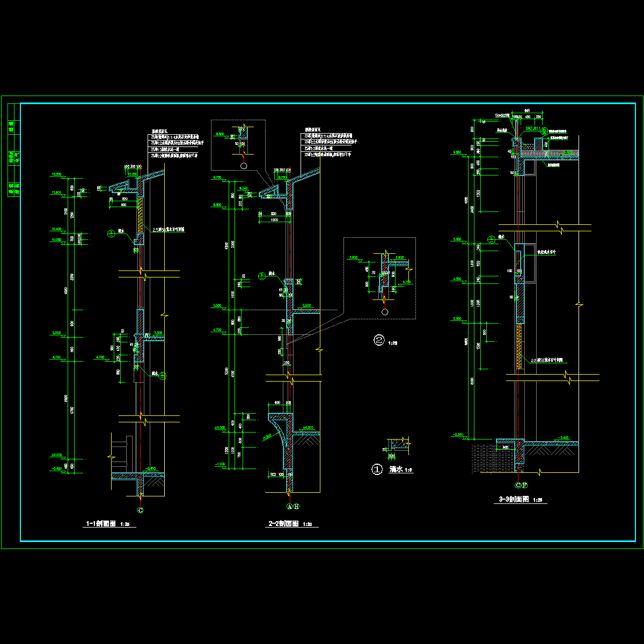Click the 400 footing dimension in section 3-3
This screenshot has width=644, height=644.
point(505,448)
